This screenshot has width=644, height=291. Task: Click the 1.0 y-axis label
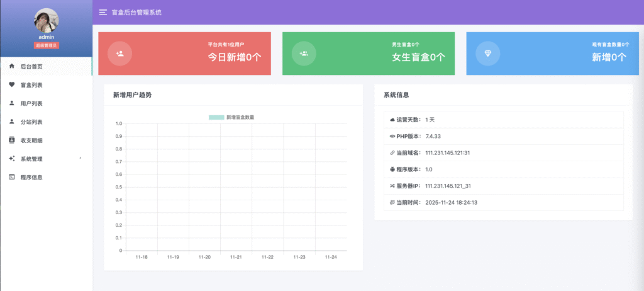pos(119,123)
